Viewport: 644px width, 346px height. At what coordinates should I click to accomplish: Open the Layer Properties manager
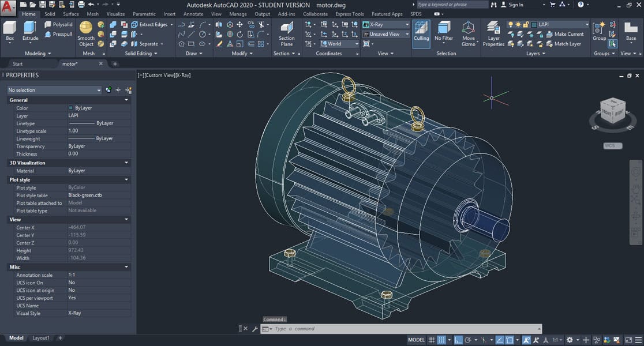[493, 34]
